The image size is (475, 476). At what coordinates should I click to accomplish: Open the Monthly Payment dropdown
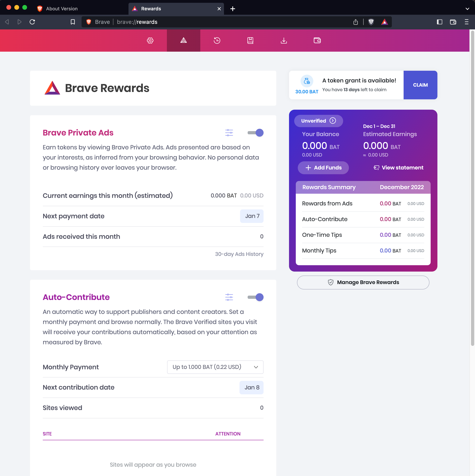[215, 367]
